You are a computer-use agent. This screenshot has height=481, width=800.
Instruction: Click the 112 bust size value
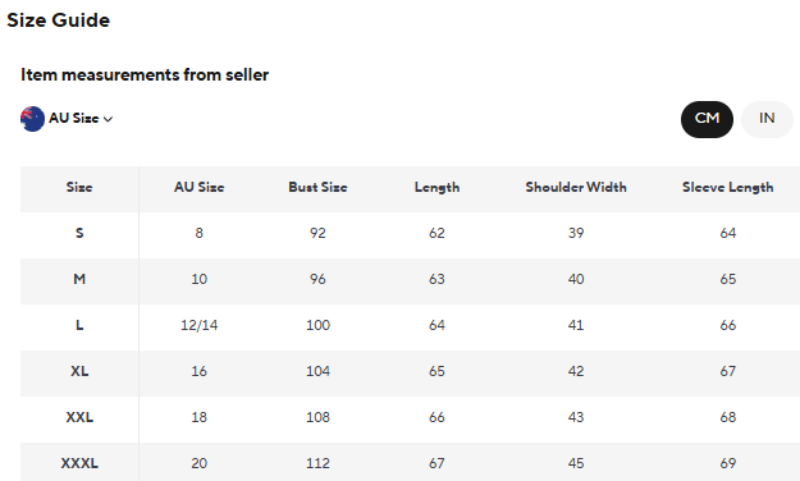tap(318, 463)
